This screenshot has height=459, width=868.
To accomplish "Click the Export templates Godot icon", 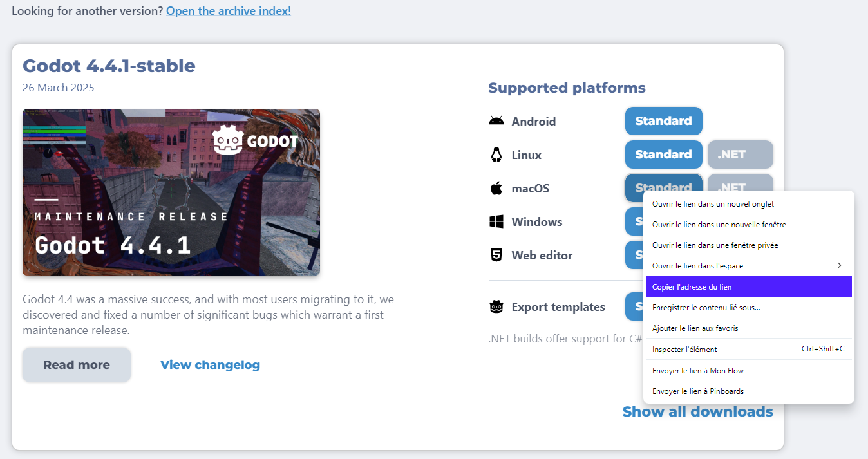I will tap(496, 306).
